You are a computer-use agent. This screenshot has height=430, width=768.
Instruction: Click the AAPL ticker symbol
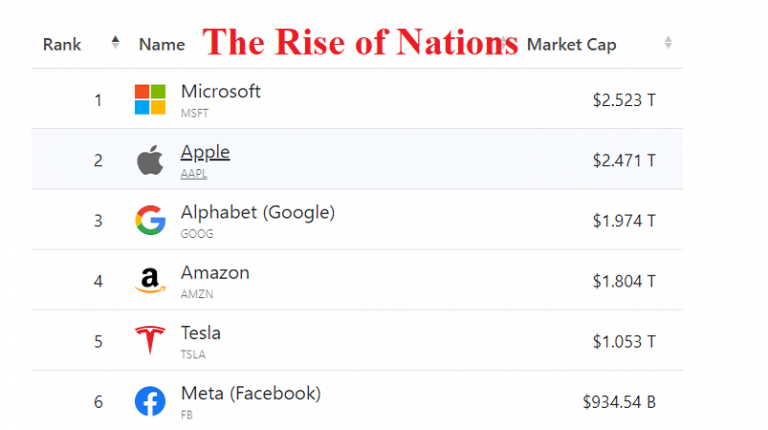coord(194,173)
